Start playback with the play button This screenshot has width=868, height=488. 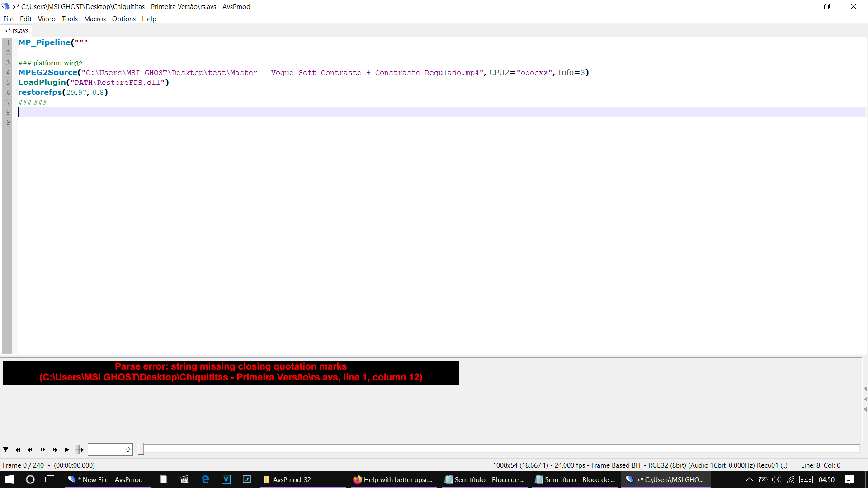pos(67,450)
